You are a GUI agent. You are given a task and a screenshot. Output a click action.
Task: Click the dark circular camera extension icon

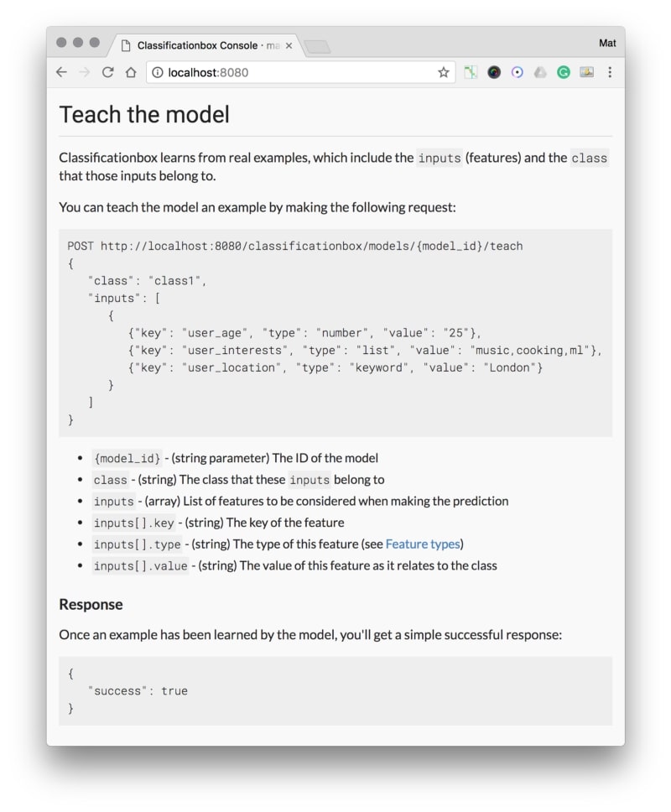coord(494,72)
